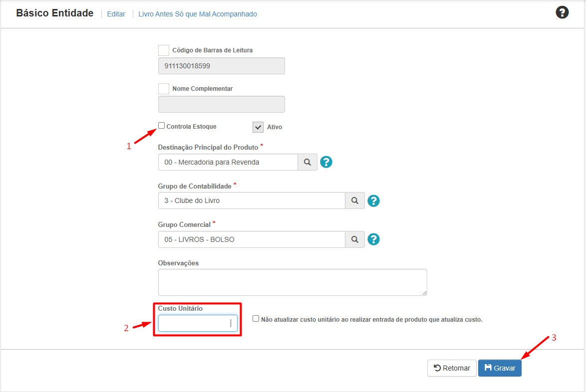Click search icon for Destinação Principal do Produto
This screenshot has width=586, height=392.
click(x=307, y=162)
